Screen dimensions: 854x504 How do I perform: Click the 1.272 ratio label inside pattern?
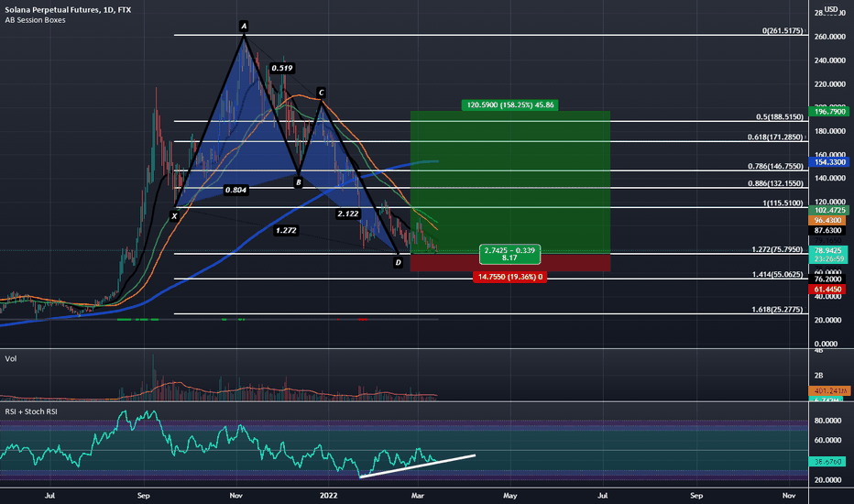pyautogui.click(x=286, y=231)
